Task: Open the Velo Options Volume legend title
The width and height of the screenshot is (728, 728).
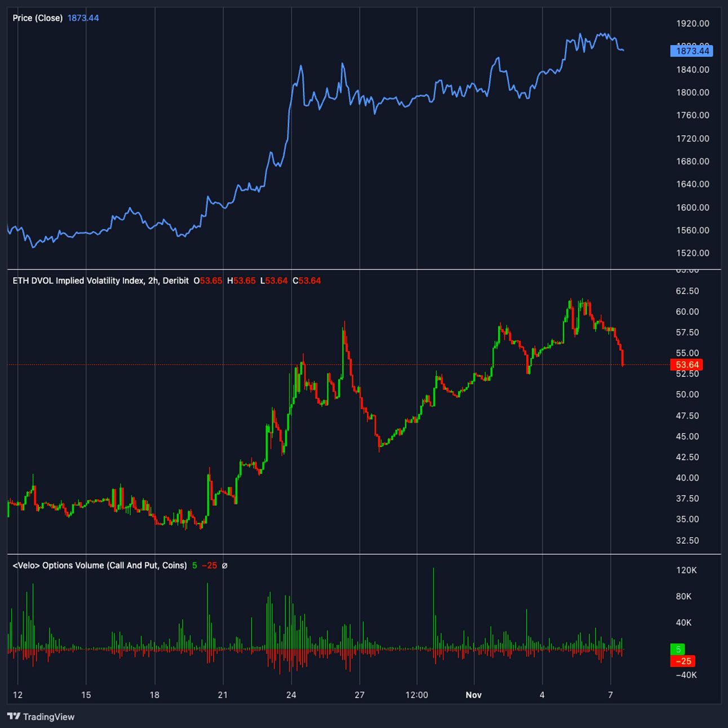Action: pyautogui.click(x=100, y=565)
